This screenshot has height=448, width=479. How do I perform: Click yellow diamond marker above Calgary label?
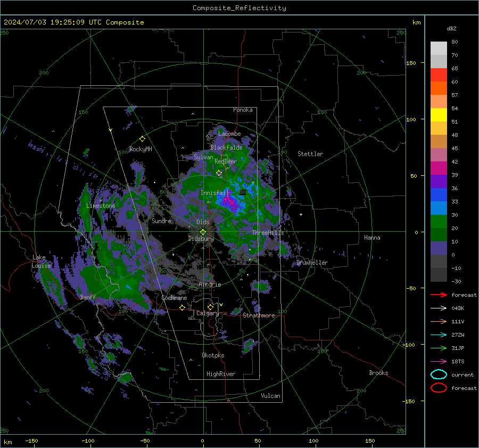[210, 307]
